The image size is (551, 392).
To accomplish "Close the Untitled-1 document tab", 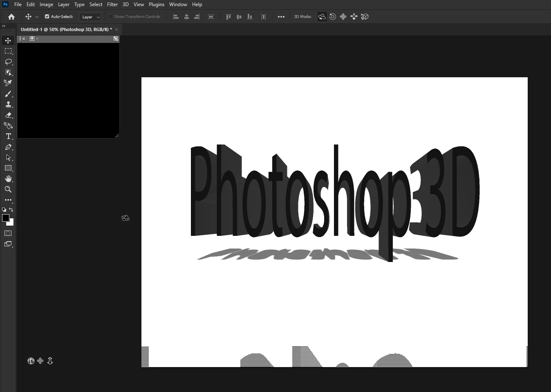I will coord(116,29).
